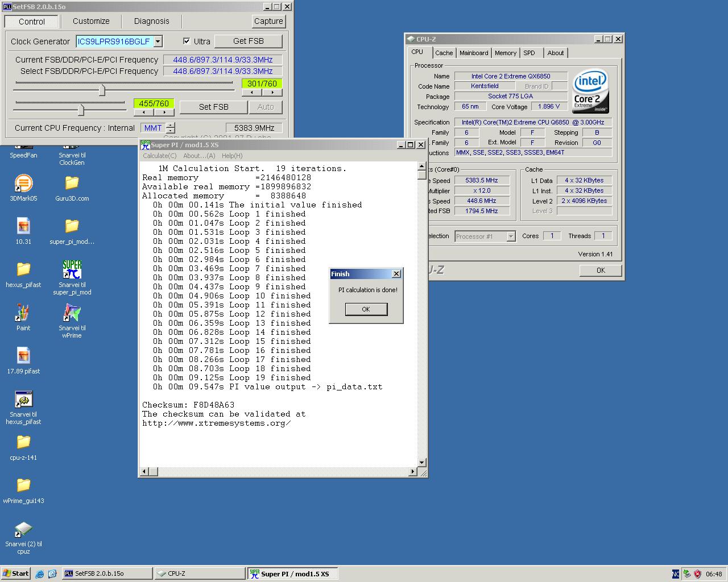The image size is (728, 582).
Task: Click the Checksum: F8D48A63 line
Action: [188, 405]
